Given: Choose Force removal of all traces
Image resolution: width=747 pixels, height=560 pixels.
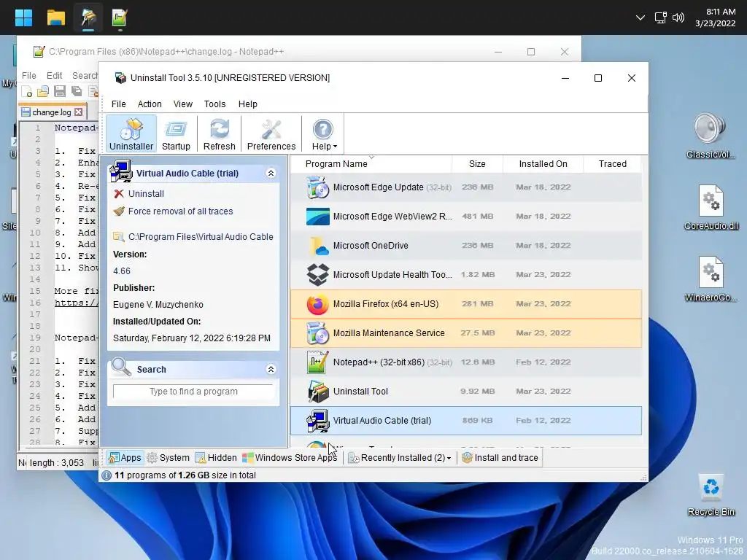Looking at the screenshot, I should pos(180,211).
